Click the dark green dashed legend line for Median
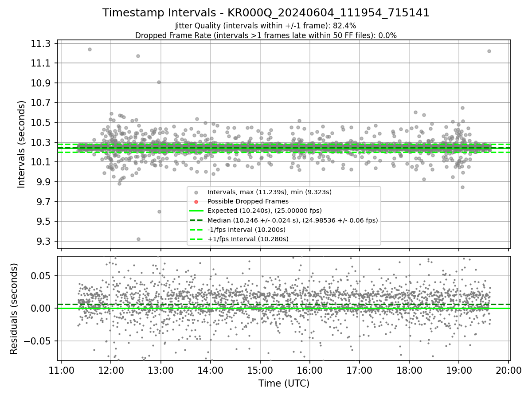Viewport: 532px width, 399px height. tap(196, 220)
